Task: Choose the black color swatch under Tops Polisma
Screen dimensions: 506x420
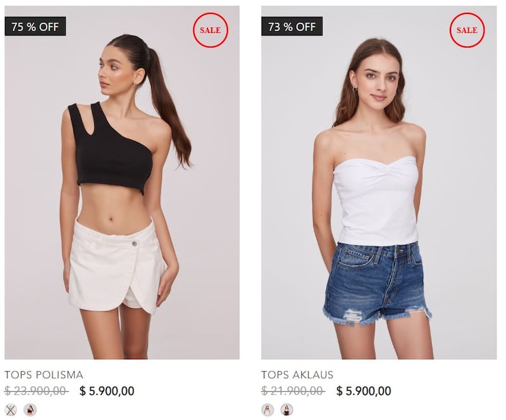Action: (30, 410)
